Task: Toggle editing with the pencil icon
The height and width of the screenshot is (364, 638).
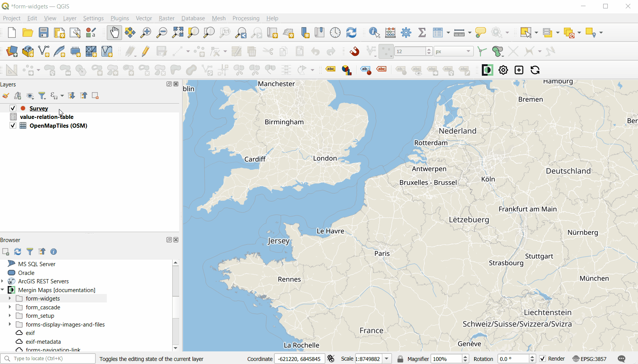Action: [x=146, y=51]
